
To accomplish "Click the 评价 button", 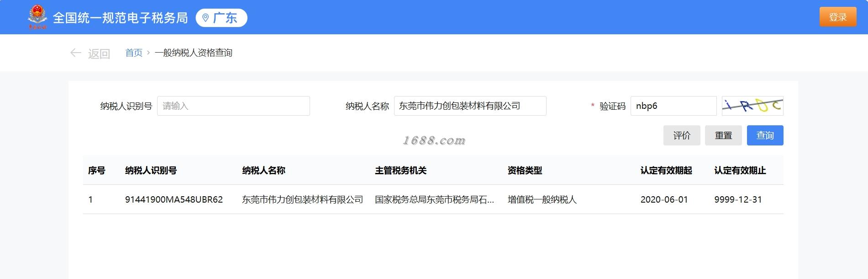I will click(682, 135).
